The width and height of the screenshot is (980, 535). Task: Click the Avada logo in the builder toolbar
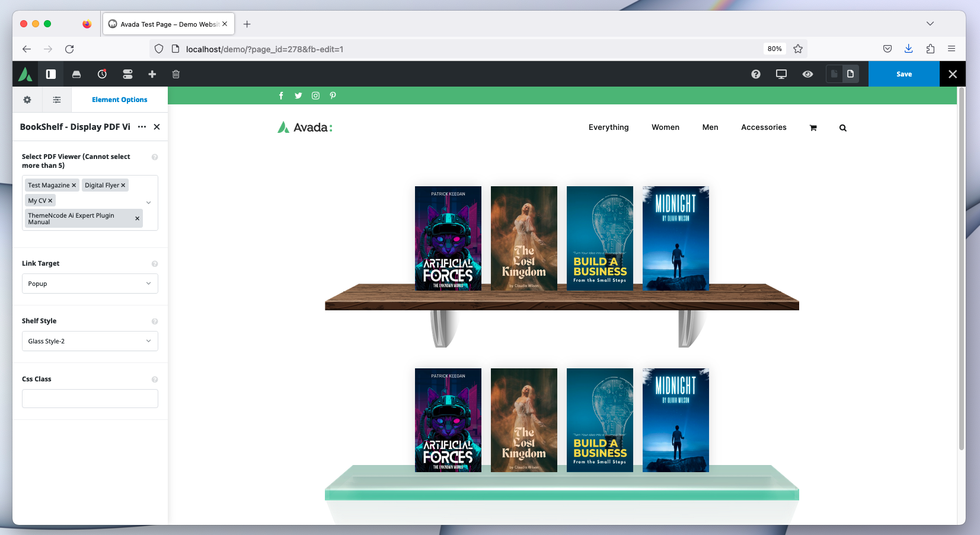pyautogui.click(x=25, y=74)
